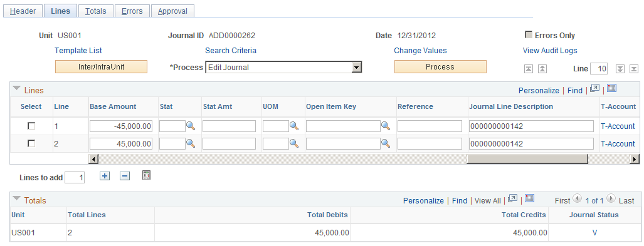Collapse the Totals section triangle
The height and width of the screenshot is (246, 644).
coord(17,199)
